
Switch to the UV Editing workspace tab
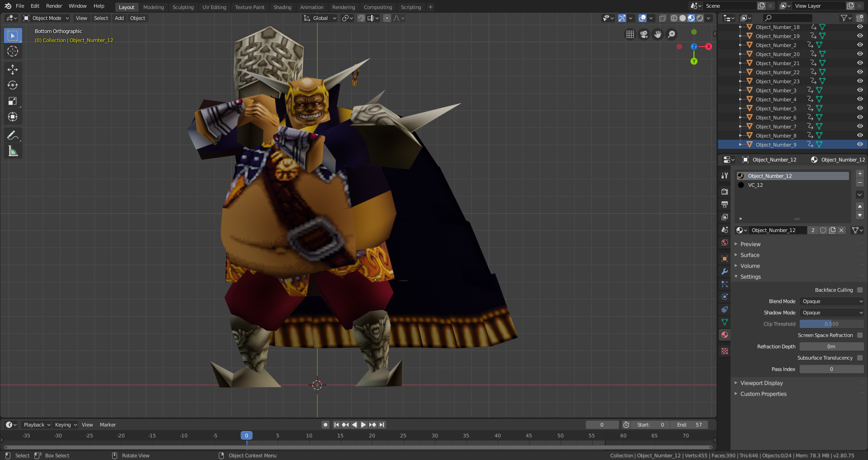pyautogui.click(x=214, y=7)
